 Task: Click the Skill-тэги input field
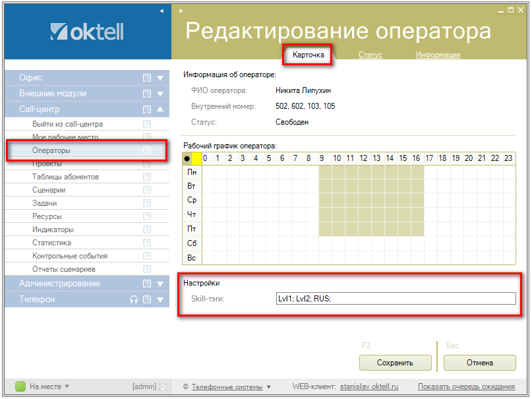[396, 299]
